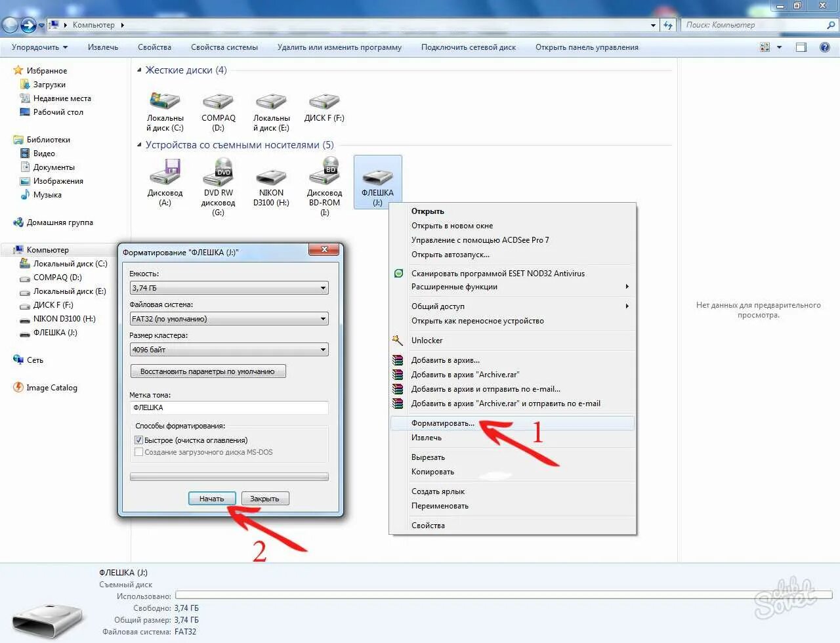Open Библиотеки in sidebar

click(x=48, y=140)
